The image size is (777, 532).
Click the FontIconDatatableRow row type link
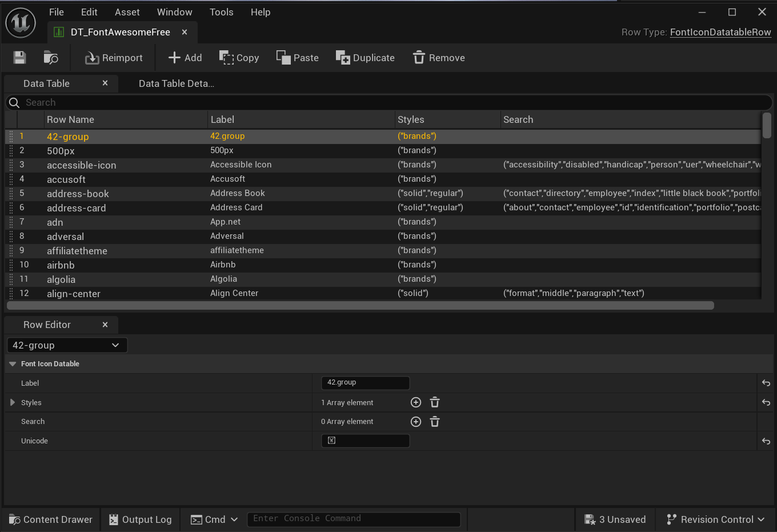tap(720, 32)
